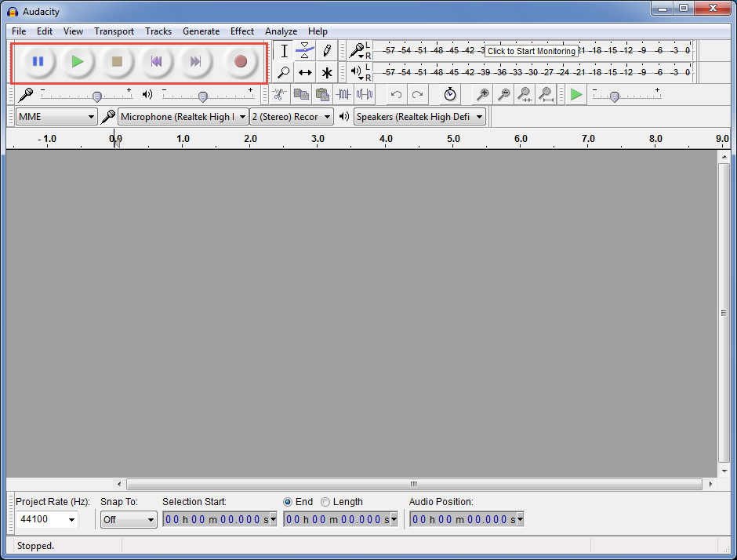
Task: Click the green Play-at-speed button
Action: pyautogui.click(x=576, y=94)
